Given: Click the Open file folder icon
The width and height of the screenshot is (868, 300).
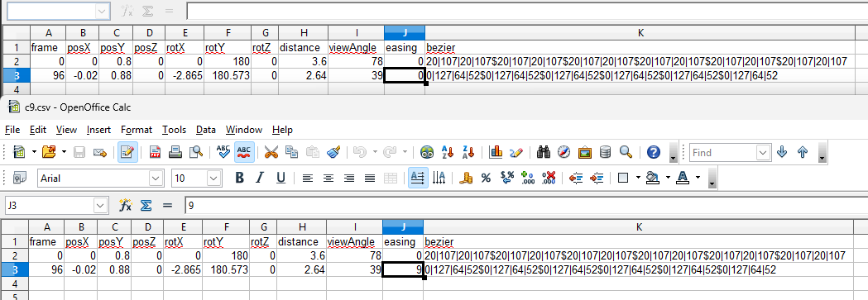Looking at the screenshot, I should click(x=50, y=152).
